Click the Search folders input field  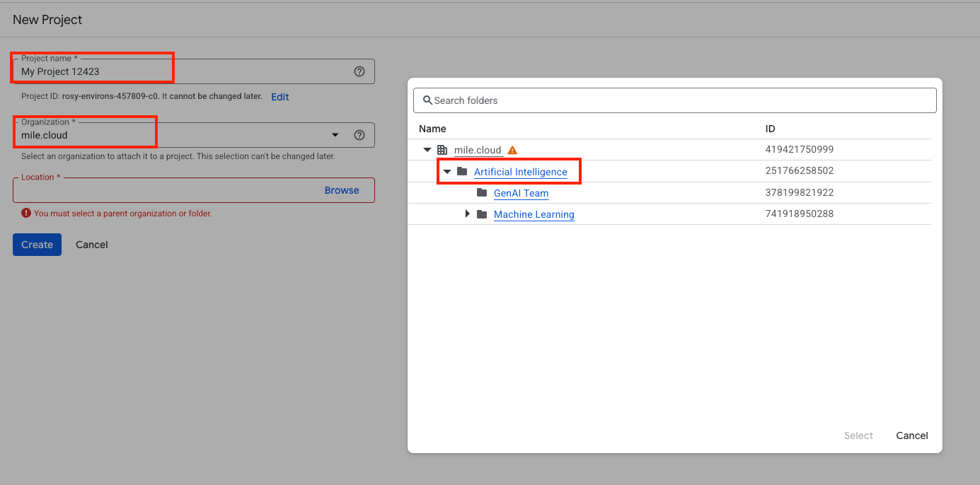coord(679,100)
